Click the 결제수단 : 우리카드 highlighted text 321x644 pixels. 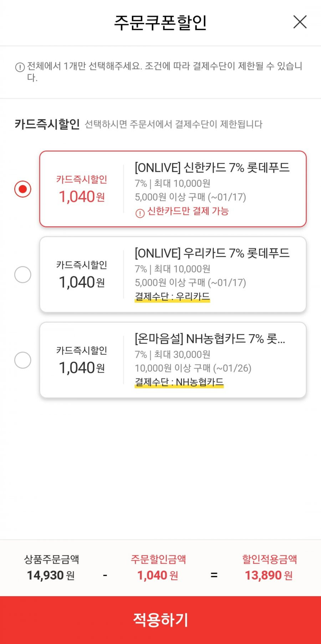click(x=172, y=296)
